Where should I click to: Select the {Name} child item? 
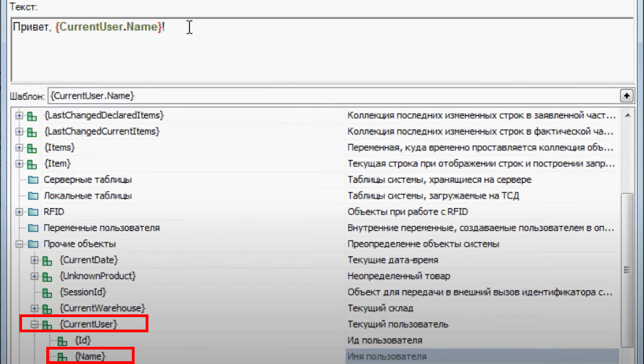point(90,356)
